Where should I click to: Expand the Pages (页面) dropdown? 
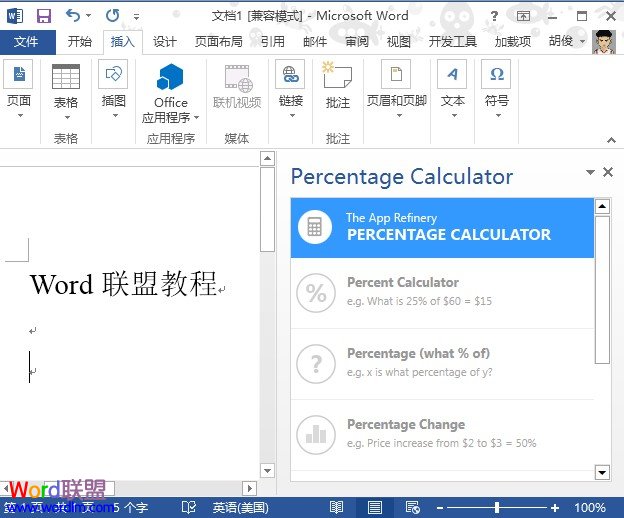(19, 115)
